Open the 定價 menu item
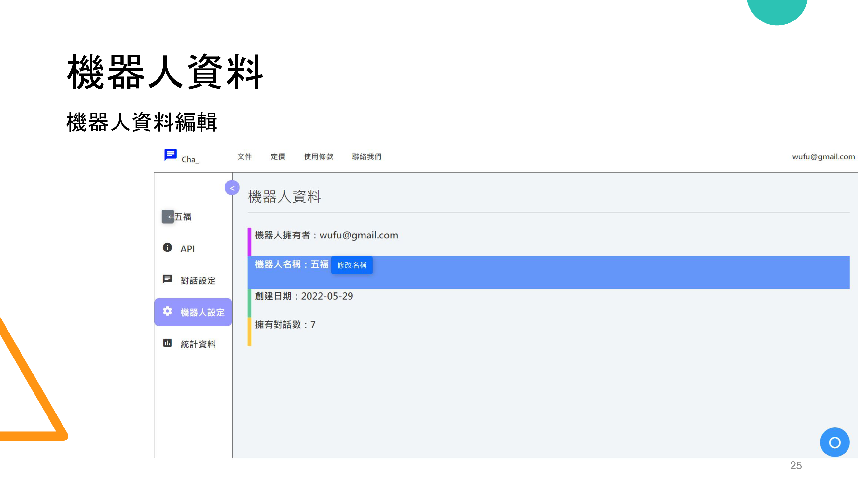The height and width of the screenshot is (488, 868). [x=278, y=156]
